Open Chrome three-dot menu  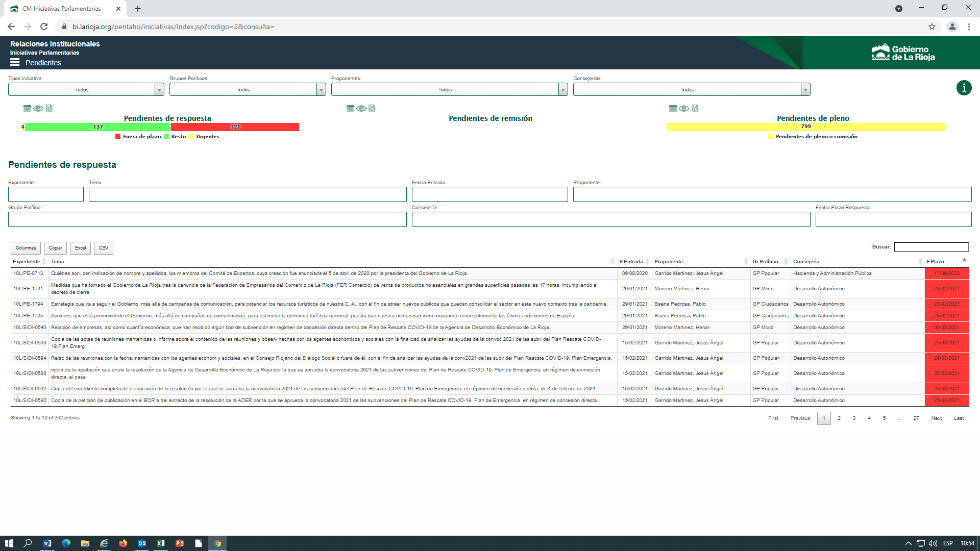point(969,27)
